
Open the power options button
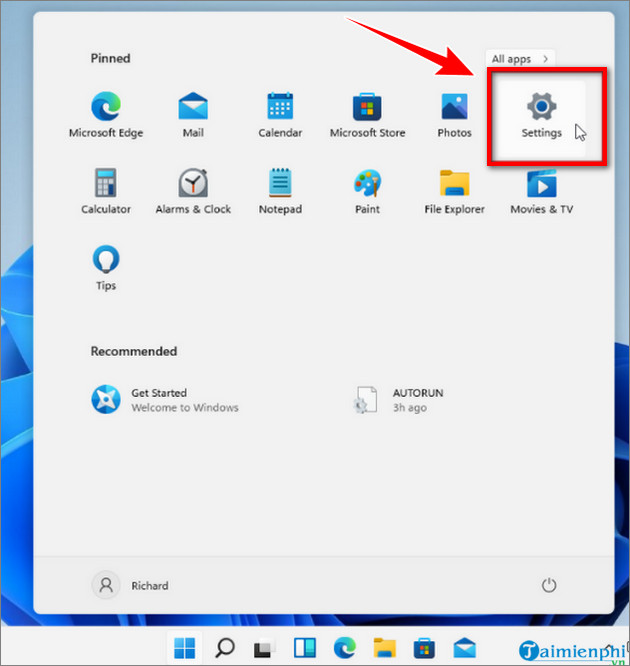[x=548, y=585]
